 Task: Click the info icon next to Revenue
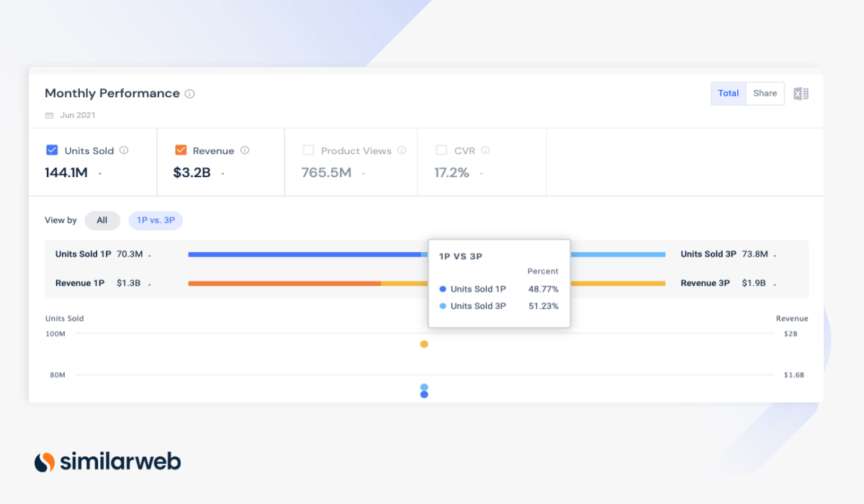245,150
